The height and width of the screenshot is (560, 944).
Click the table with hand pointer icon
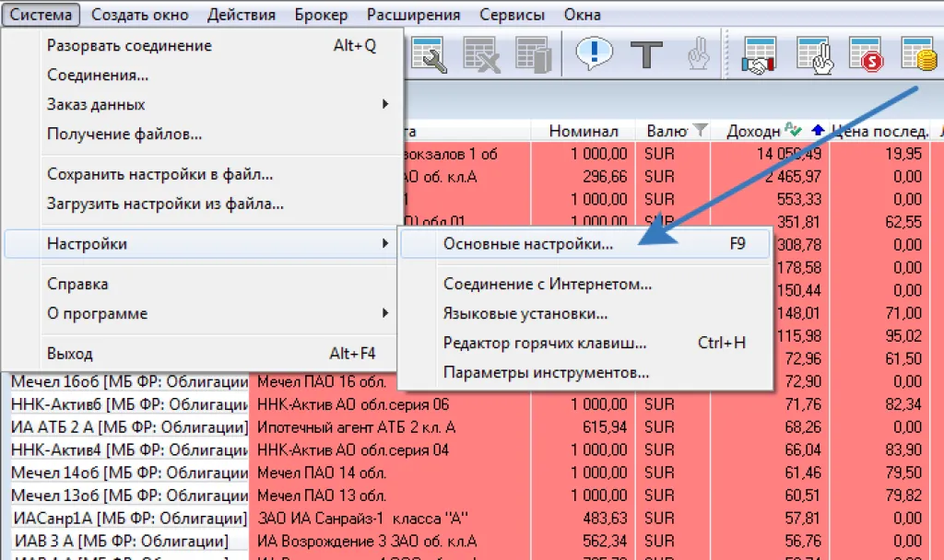[815, 55]
